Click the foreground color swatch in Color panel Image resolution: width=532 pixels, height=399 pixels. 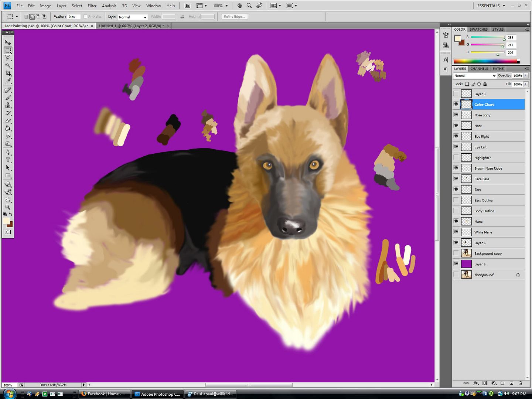pyautogui.click(x=458, y=38)
